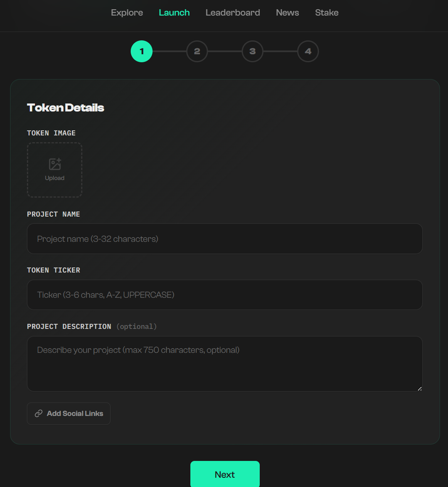
Task: Click Add Social Links text
Action: click(75, 413)
